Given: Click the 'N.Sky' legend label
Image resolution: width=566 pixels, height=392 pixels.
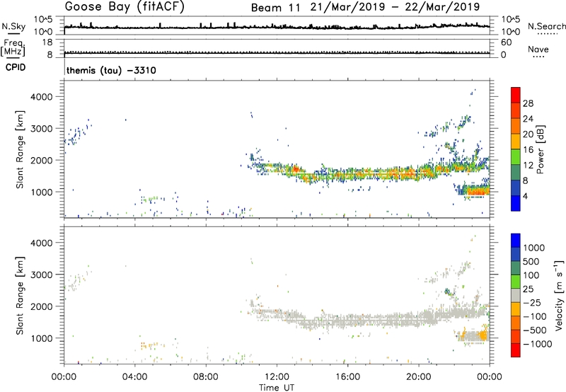Looking at the screenshot, I should click(x=13, y=26).
